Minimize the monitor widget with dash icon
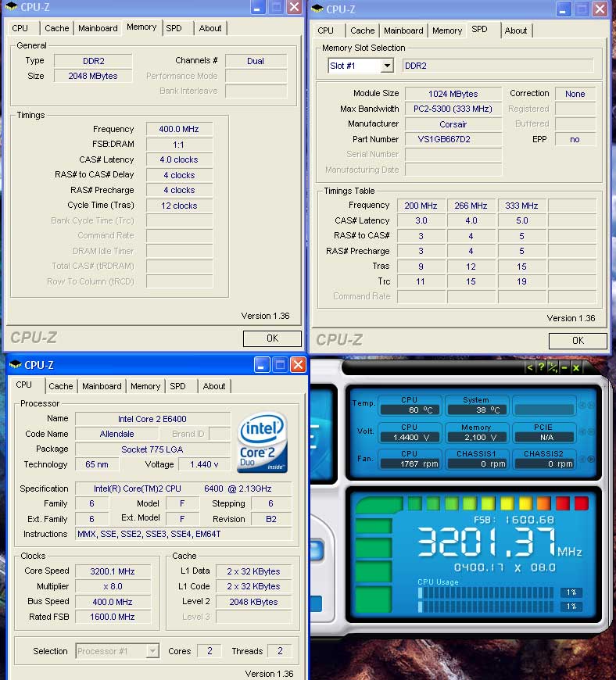 coord(564,368)
